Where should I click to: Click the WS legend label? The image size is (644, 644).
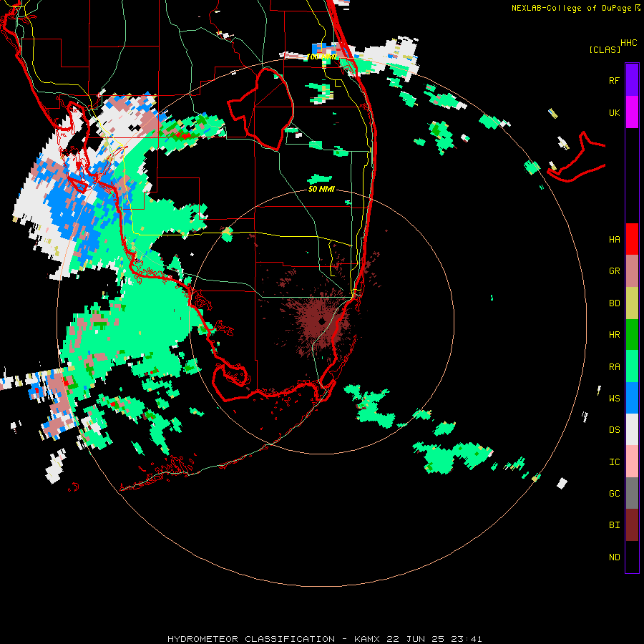614,399
